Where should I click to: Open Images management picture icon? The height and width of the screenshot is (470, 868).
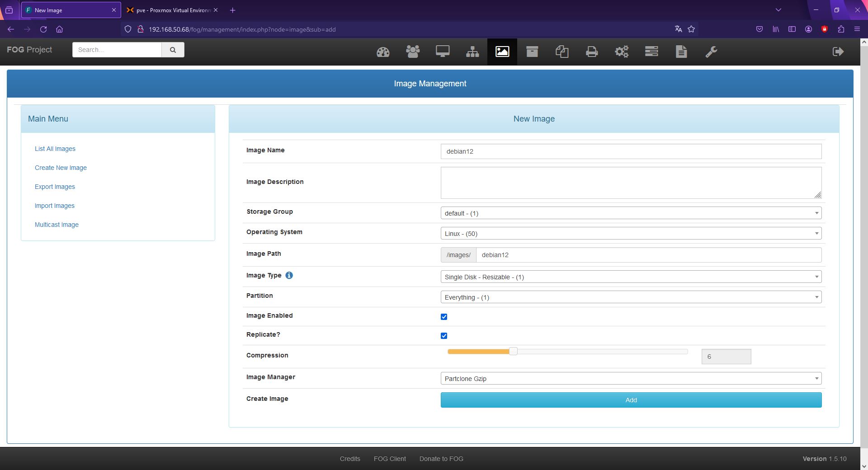pos(502,52)
